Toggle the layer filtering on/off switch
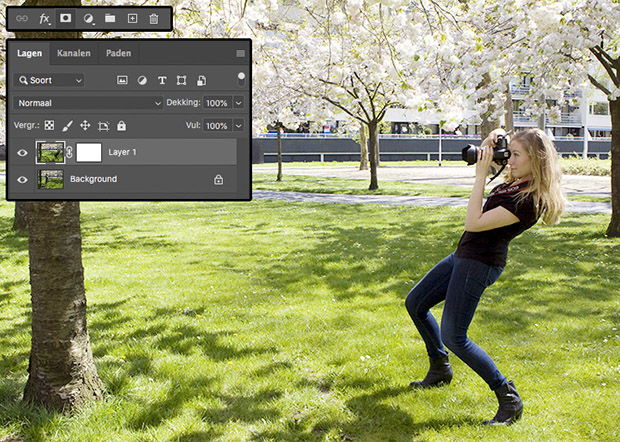 (241, 79)
